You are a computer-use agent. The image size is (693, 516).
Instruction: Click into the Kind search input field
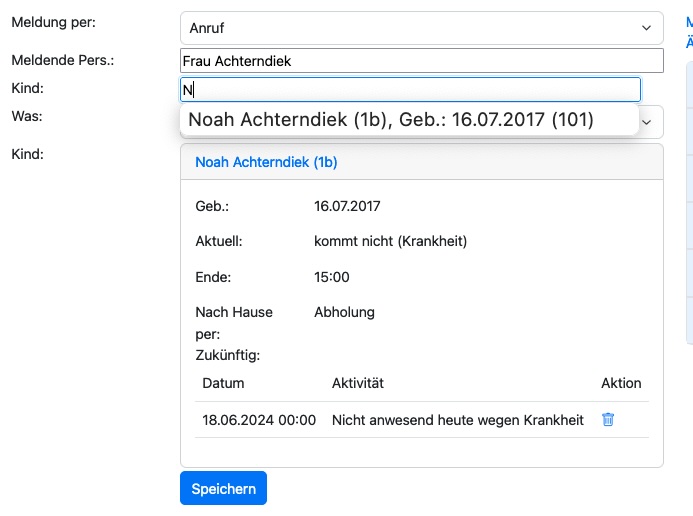click(x=410, y=89)
